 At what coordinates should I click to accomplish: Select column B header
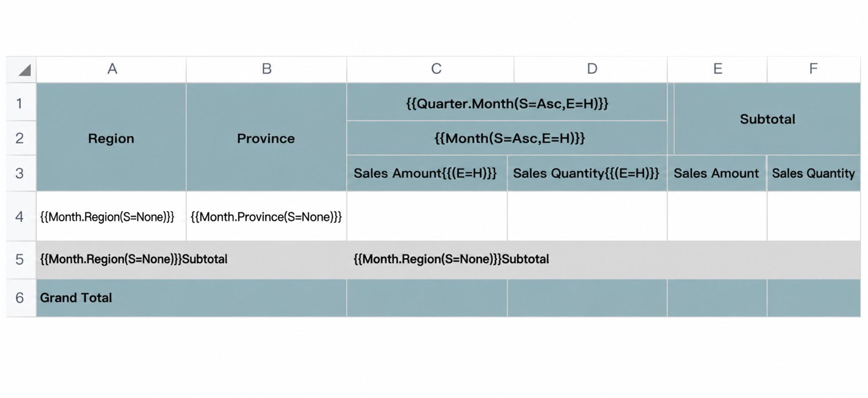pyautogui.click(x=266, y=69)
